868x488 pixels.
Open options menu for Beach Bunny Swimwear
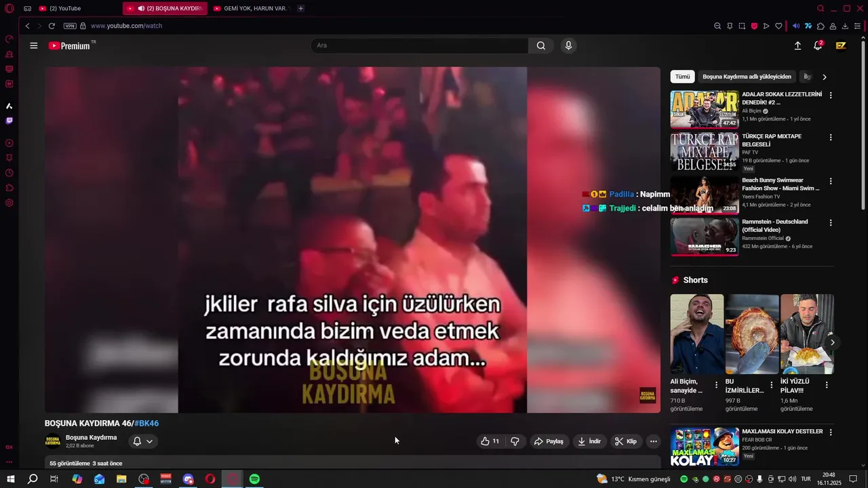pos(830,181)
